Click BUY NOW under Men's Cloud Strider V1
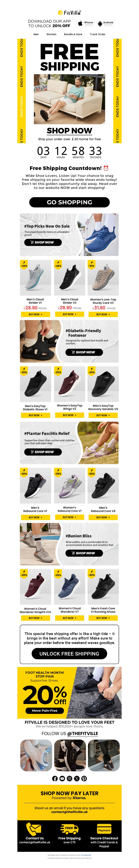 coord(35,314)
